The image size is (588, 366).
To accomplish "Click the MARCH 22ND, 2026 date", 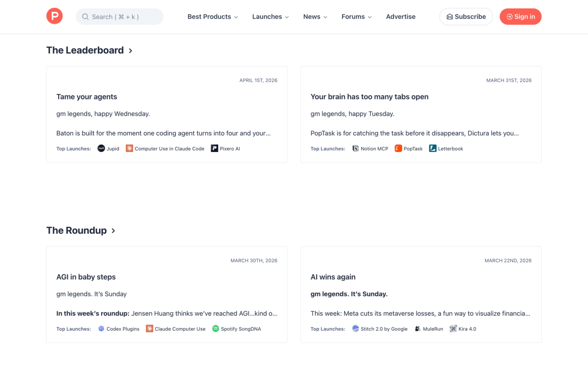I will tap(508, 260).
